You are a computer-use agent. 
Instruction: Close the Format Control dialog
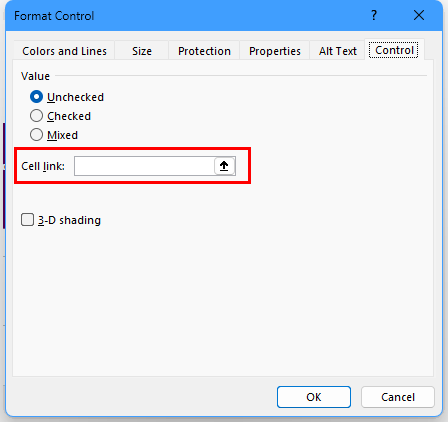(x=419, y=15)
